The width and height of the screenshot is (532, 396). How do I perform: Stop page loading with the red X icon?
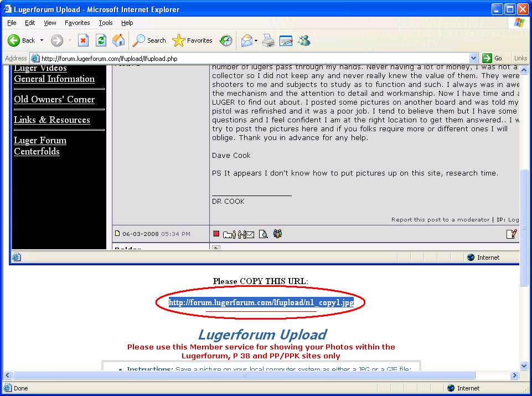click(83, 41)
